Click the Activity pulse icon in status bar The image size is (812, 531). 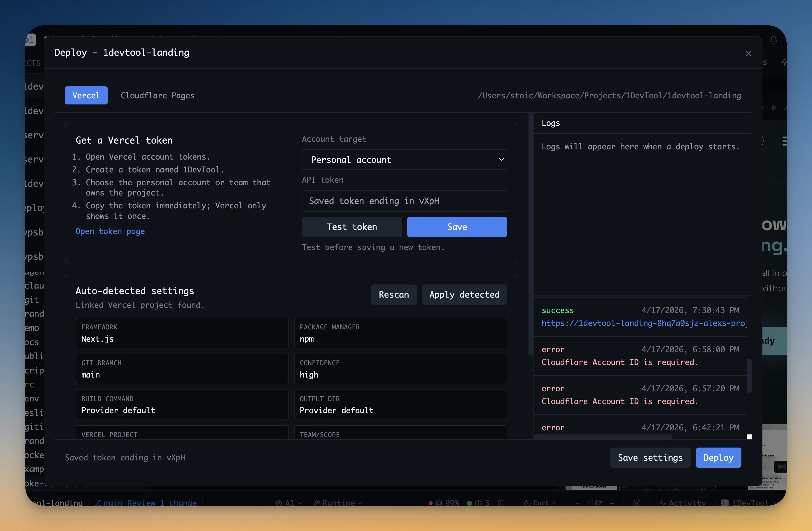pos(663,503)
